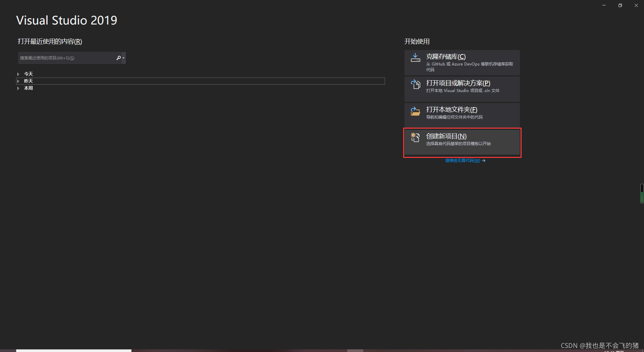Select the 本周 row label

[x=29, y=88]
